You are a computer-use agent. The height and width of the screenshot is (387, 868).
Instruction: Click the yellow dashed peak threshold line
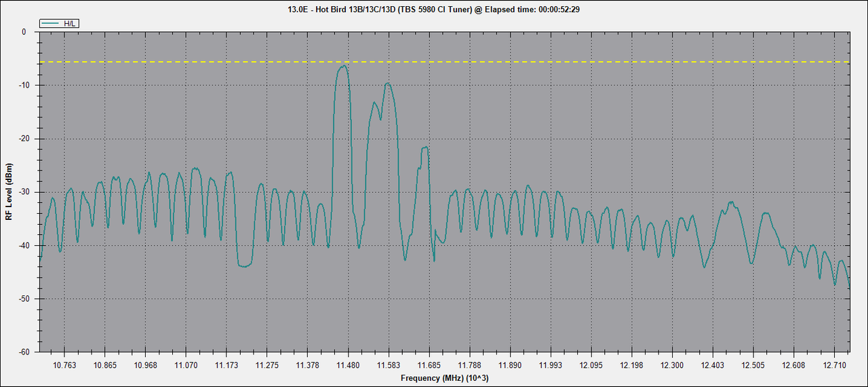click(x=444, y=62)
